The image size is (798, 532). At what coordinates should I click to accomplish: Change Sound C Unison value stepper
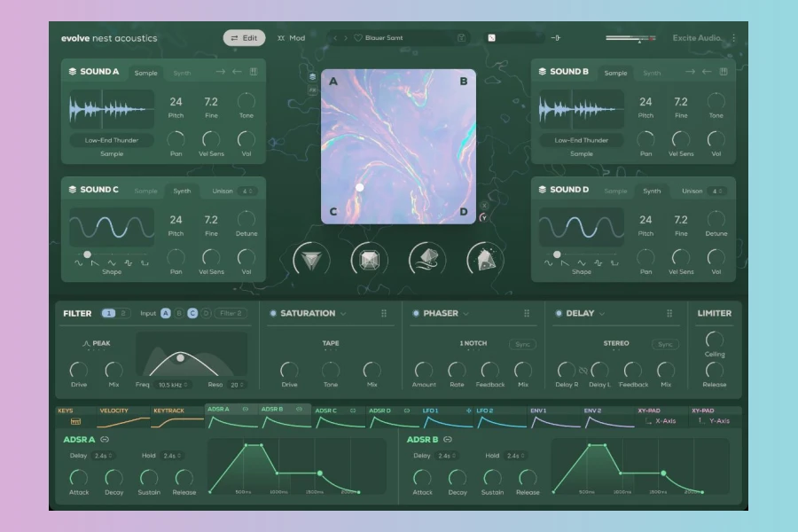tap(247, 191)
